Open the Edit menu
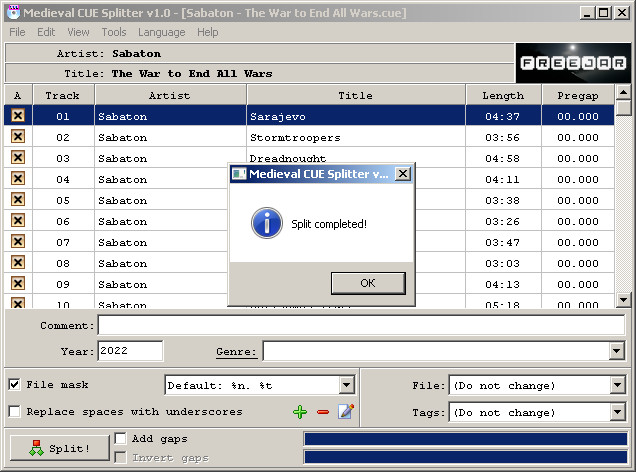The width and height of the screenshot is (636, 472). pos(46,32)
